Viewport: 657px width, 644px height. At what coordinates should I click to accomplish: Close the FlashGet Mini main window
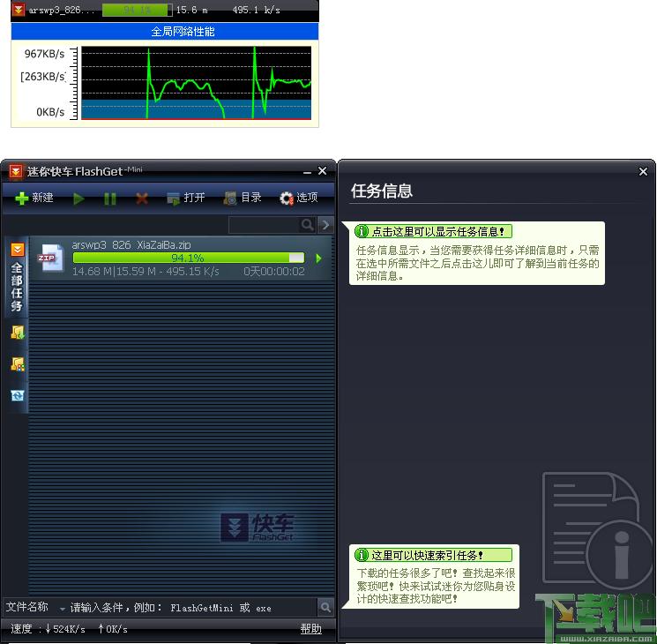[x=322, y=170]
